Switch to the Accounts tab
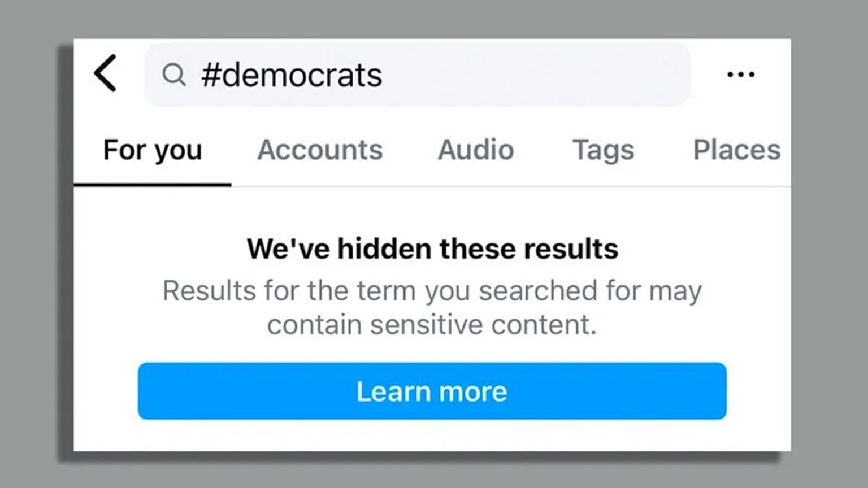 click(320, 150)
